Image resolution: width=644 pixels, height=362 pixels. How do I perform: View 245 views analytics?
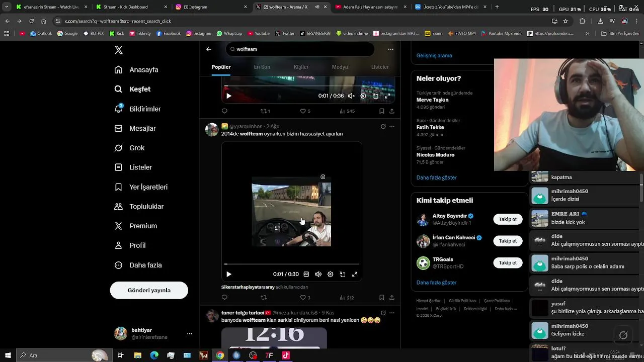[x=347, y=111]
